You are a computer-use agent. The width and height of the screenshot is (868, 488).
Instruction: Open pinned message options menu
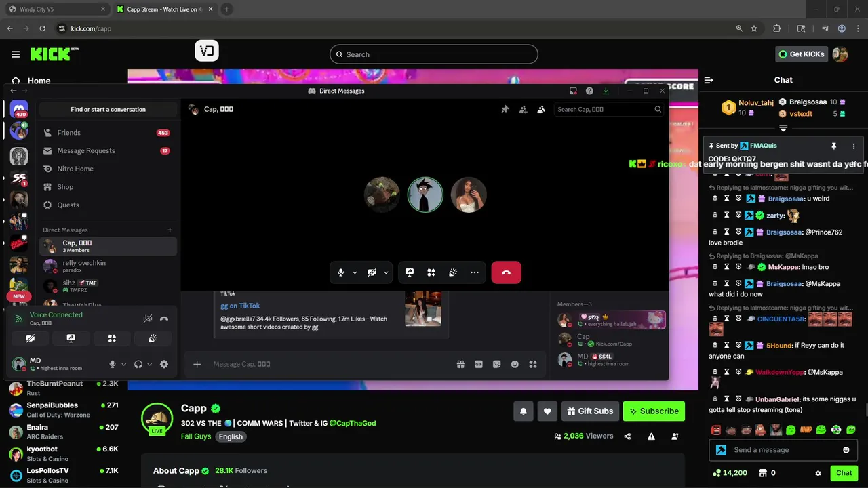[854, 146]
